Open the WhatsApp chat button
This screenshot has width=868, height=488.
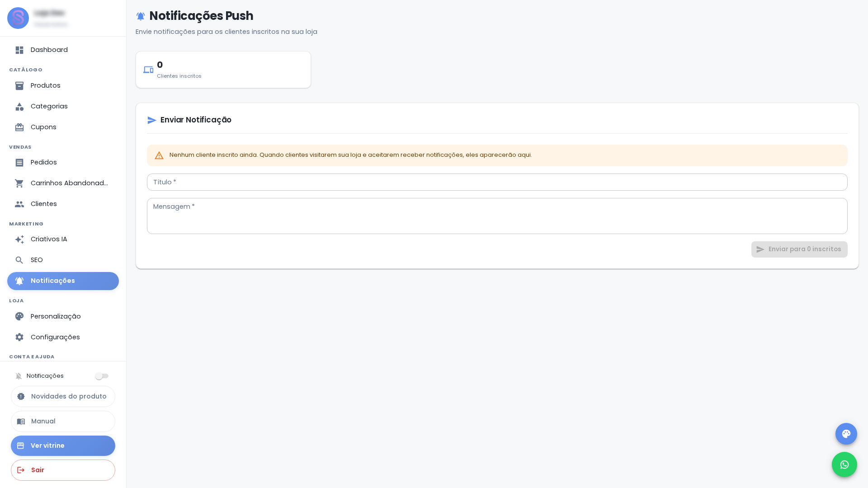tap(844, 465)
